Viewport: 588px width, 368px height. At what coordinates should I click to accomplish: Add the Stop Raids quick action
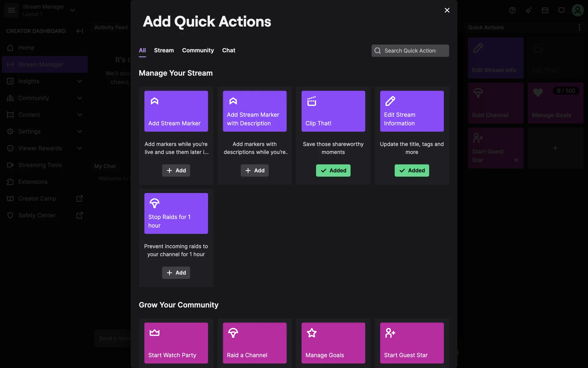pos(176,273)
